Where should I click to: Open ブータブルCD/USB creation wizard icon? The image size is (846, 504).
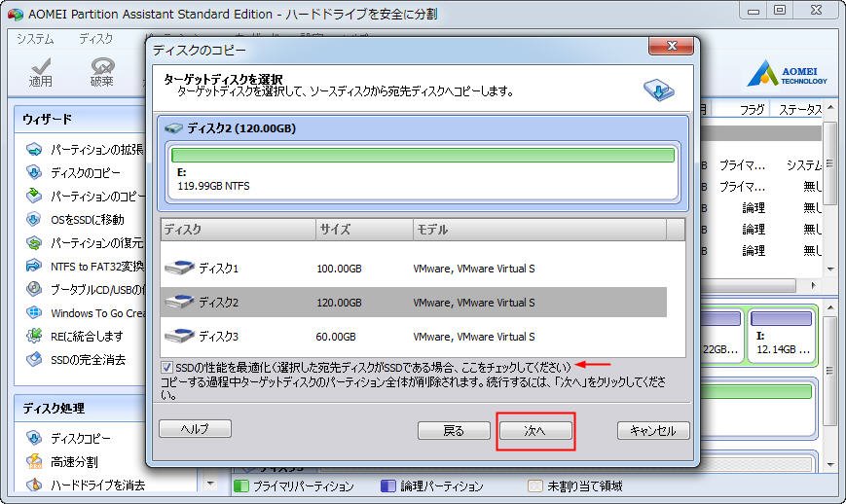[x=34, y=289]
